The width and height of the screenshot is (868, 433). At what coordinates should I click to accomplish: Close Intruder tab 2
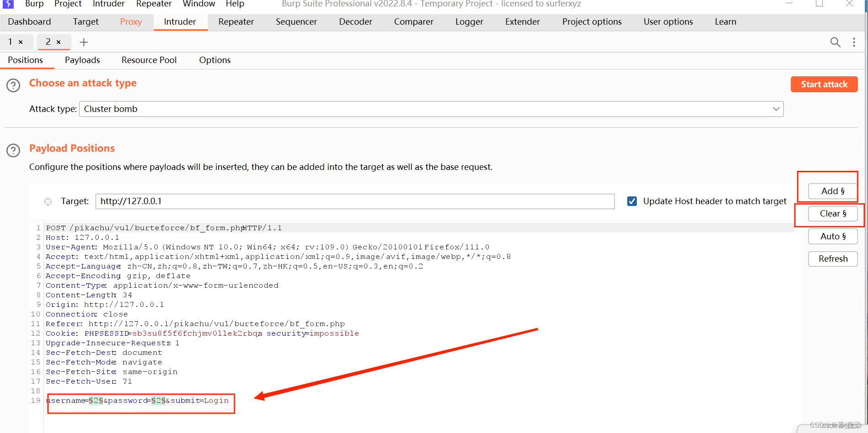(x=58, y=42)
